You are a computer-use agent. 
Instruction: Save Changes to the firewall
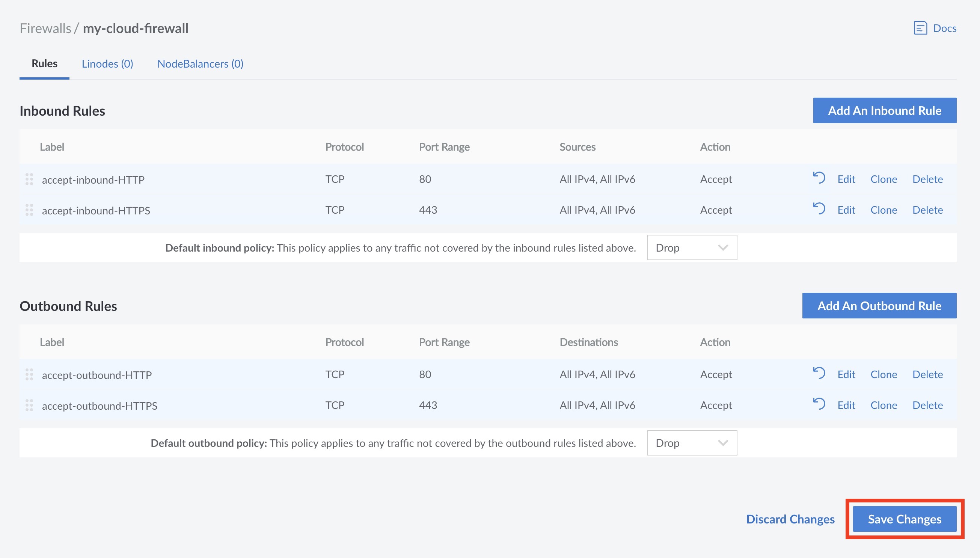[904, 519]
